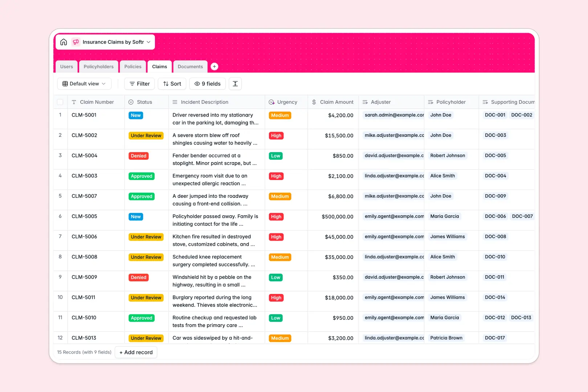Click the home icon in the header

click(x=64, y=42)
